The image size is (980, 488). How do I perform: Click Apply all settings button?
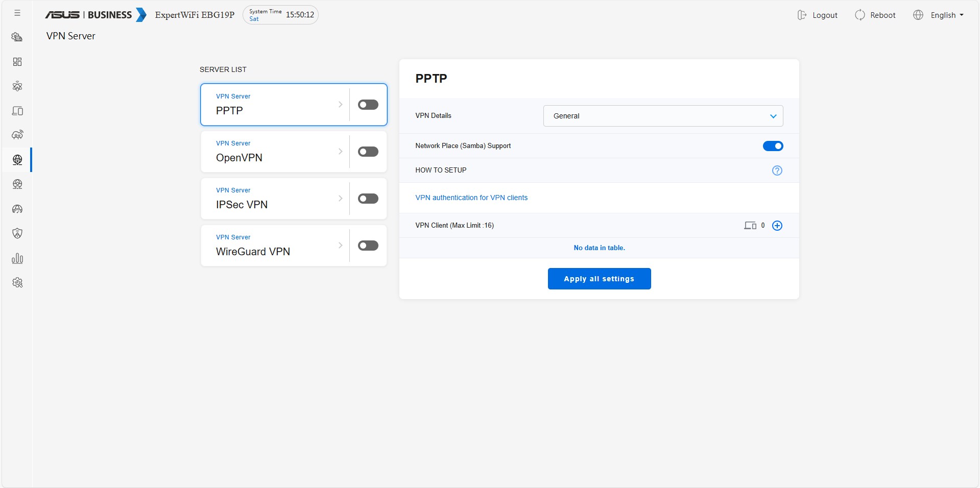[x=599, y=279]
